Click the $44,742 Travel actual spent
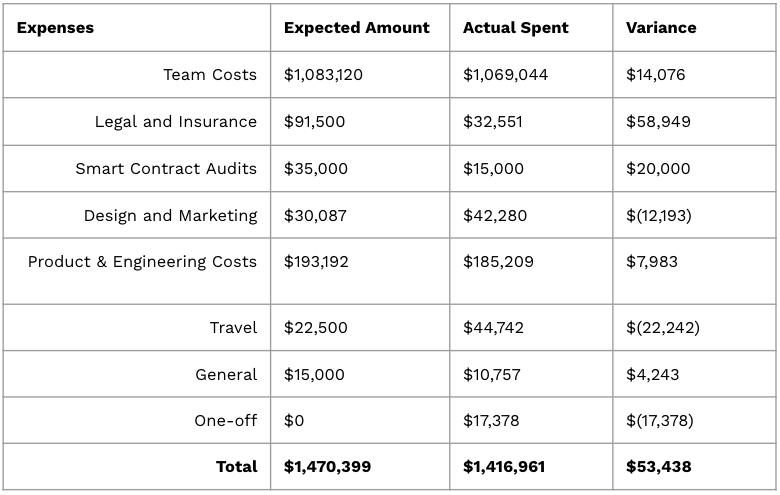The width and height of the screenshot is (780, 495). (493, 328)
